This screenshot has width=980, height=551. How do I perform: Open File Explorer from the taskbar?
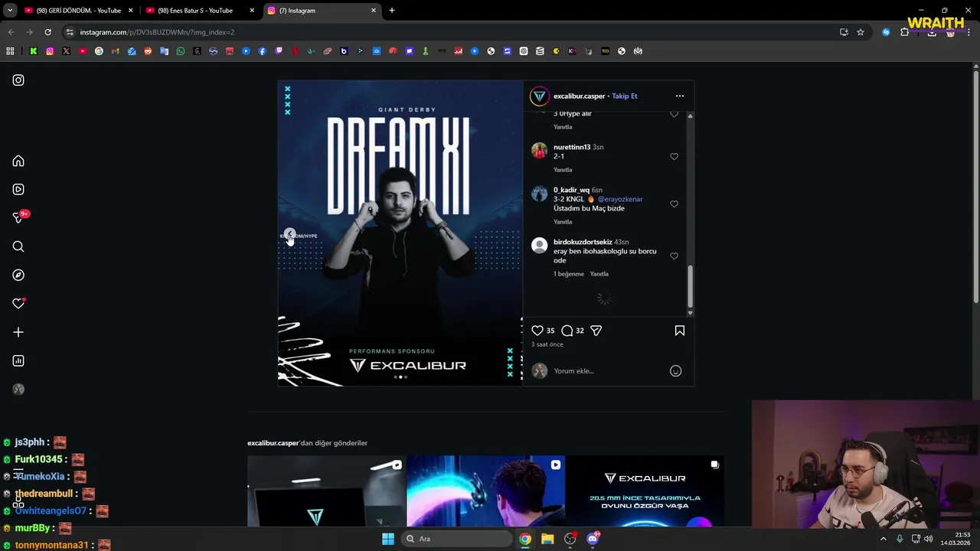[547, 539]
